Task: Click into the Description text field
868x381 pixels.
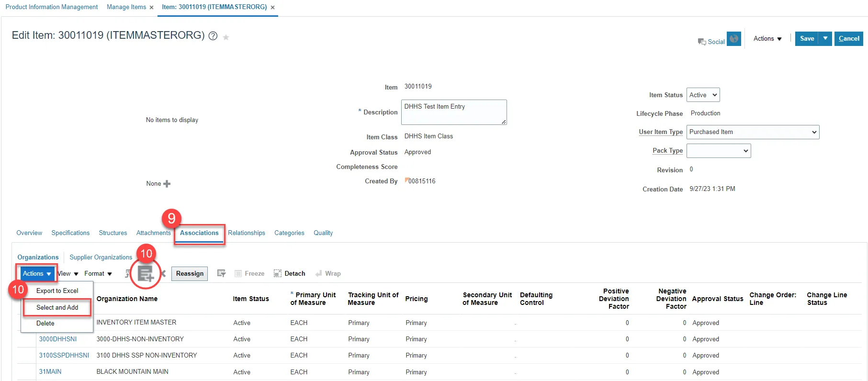Action: [x=453, y=112]
